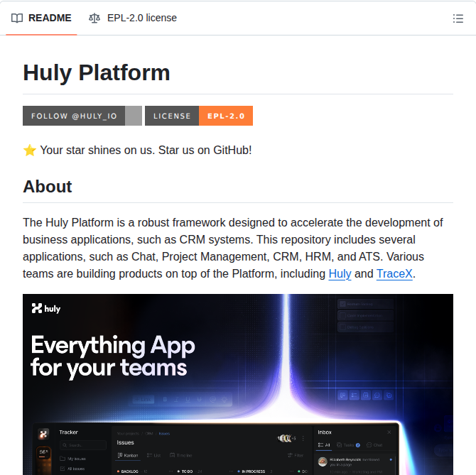Open the Huly banner image

click(238, 384)
